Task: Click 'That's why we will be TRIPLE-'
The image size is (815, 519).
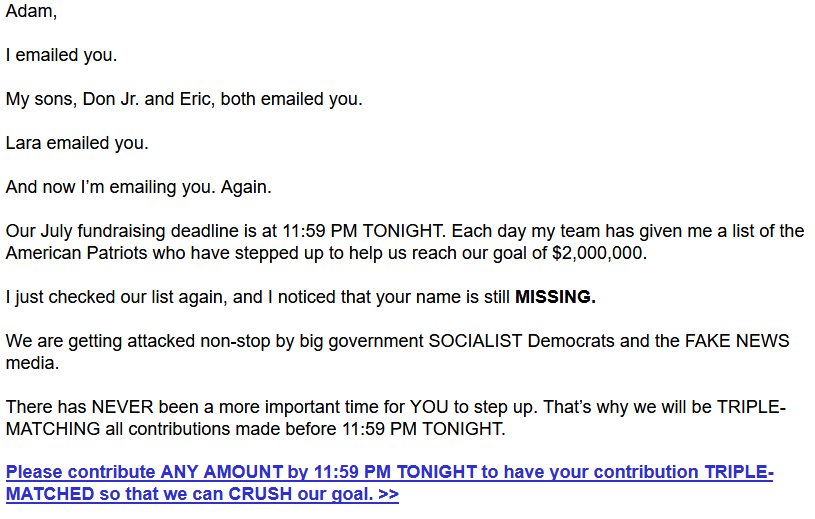Action: (665, 407)
